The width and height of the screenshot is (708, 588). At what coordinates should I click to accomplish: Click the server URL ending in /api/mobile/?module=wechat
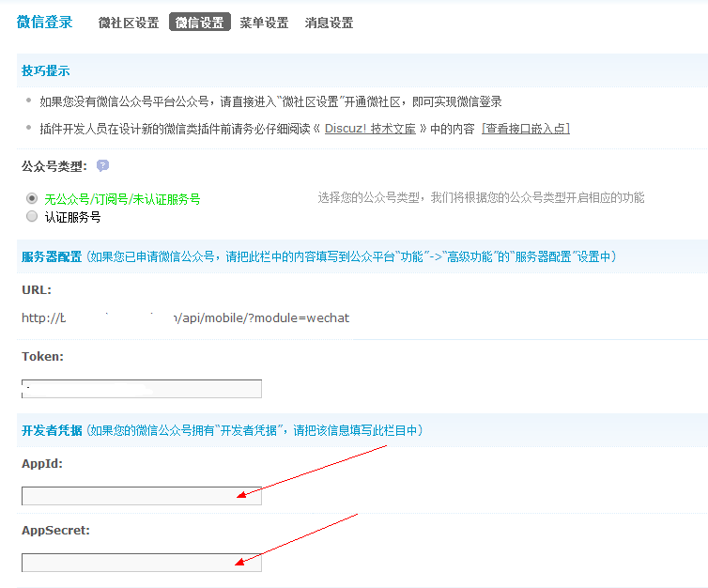tap(186, 317)
